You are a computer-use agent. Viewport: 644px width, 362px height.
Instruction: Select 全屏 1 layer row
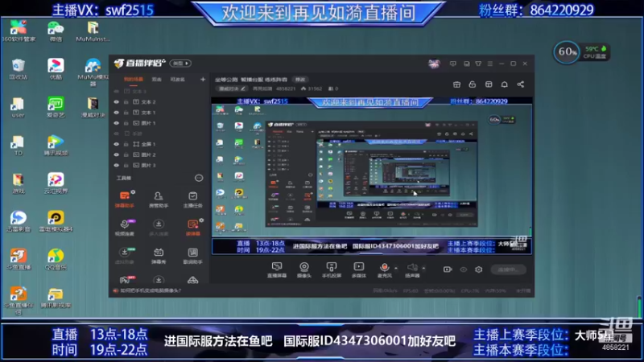tap(159, 144)
